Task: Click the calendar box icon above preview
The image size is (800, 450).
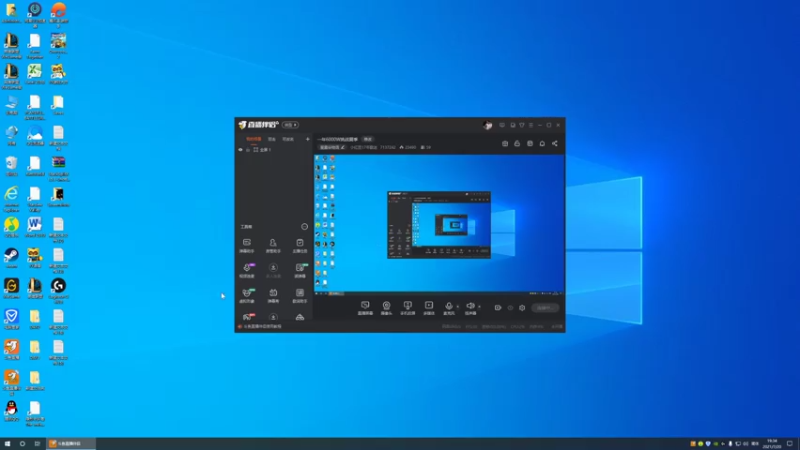Action: point(530,143)
